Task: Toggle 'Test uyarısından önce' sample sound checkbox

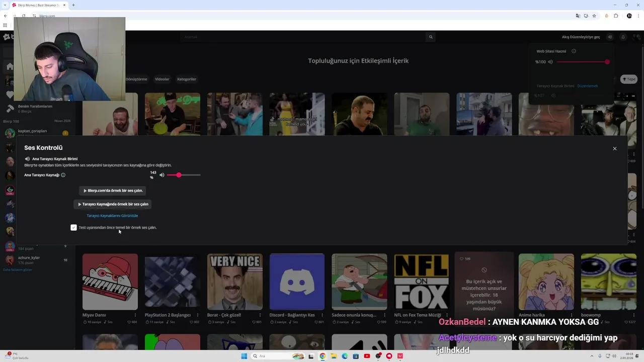Action: (x=73, y=227)
